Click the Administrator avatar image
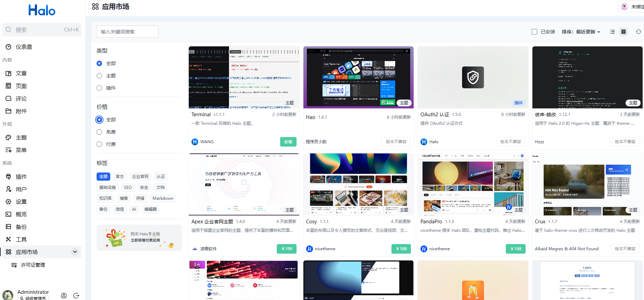The width and height of the screenshot is (644, 300). pyautogui.click(x=8, y=295)
